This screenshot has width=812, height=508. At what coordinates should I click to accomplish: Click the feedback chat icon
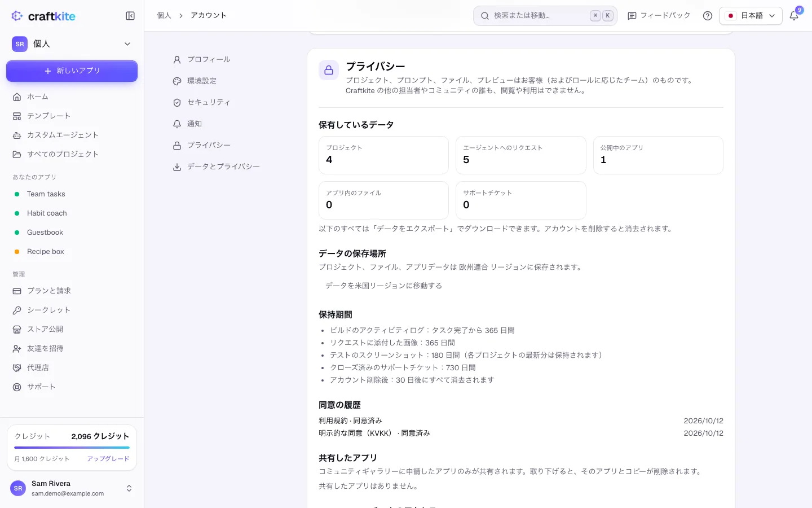pyautogui.click(x=632, y=16)
